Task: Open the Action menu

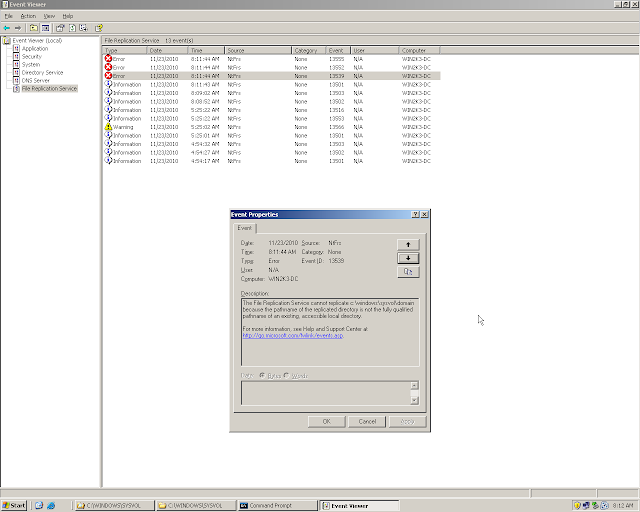Action: [x=28, y=16]
